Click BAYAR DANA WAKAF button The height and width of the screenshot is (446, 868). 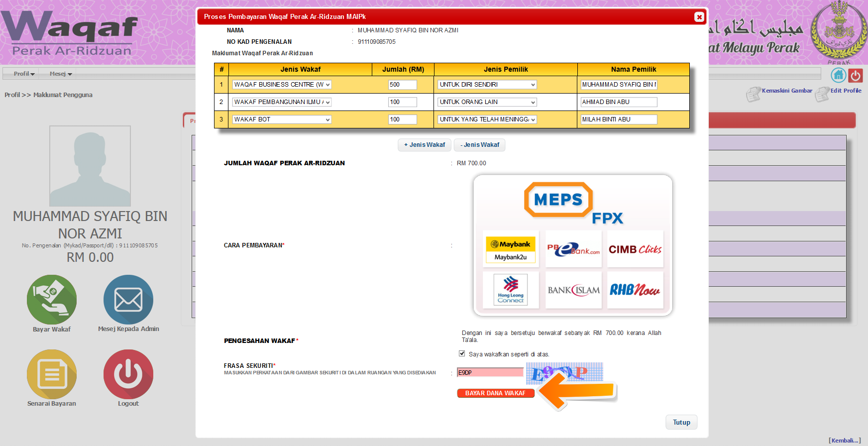click(495, 393)
